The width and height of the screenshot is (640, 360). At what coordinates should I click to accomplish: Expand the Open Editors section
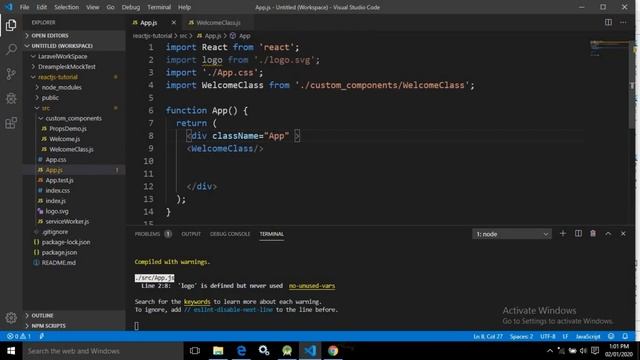point(74,36)
